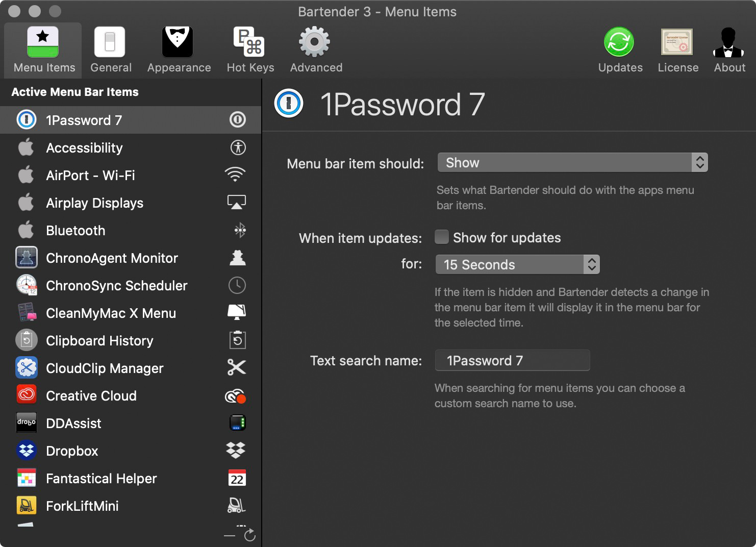
Task: Click the Fantastical Helper calendar icon
Action: click(237, 479)
